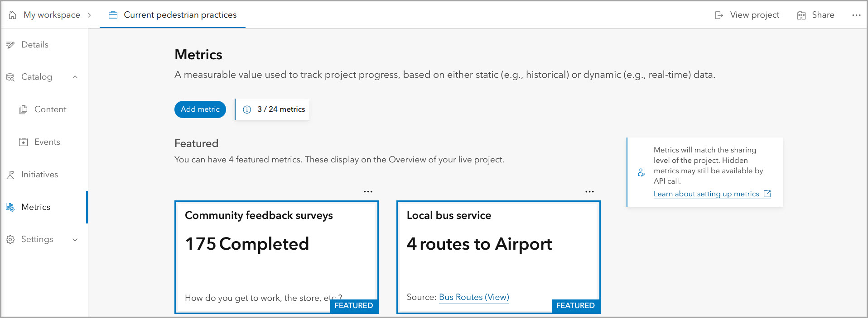Click the Metrics chart icon in sidebar

10,207
